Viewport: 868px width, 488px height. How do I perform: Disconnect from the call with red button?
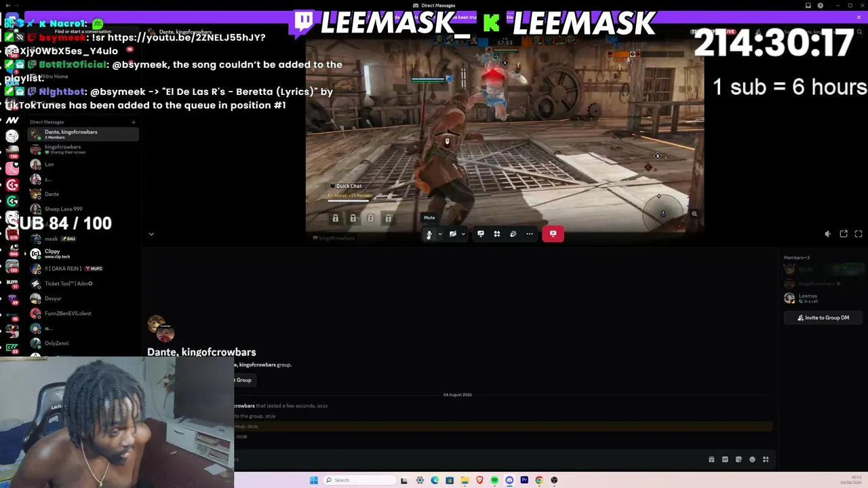[553, 234]
